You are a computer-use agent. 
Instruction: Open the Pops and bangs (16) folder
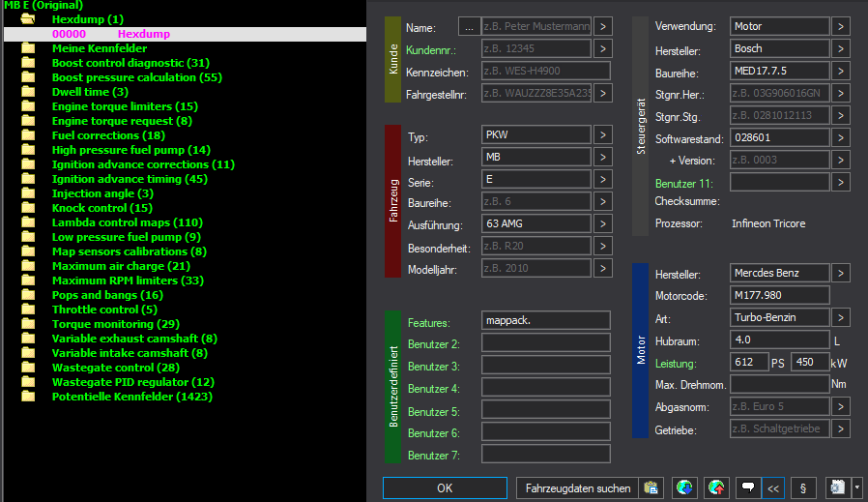point(107,295)
